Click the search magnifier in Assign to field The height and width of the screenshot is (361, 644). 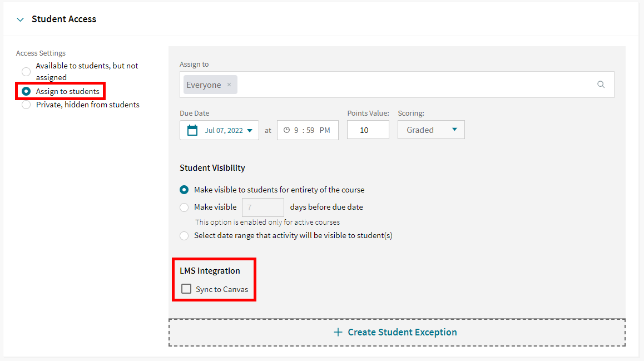(601, 84)
